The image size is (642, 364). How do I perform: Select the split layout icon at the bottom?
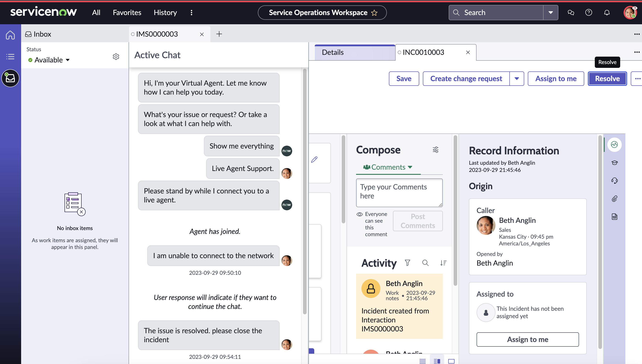437,361
